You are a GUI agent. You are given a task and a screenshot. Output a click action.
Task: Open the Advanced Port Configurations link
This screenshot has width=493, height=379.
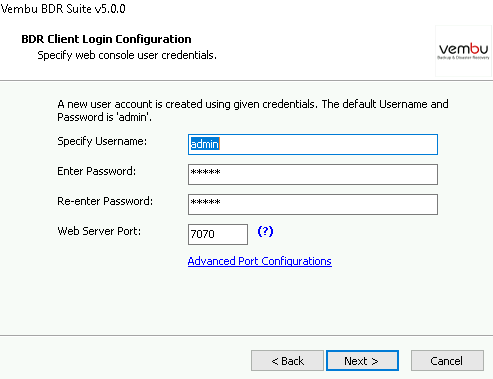pyautogui.click(x=260, y=261)
